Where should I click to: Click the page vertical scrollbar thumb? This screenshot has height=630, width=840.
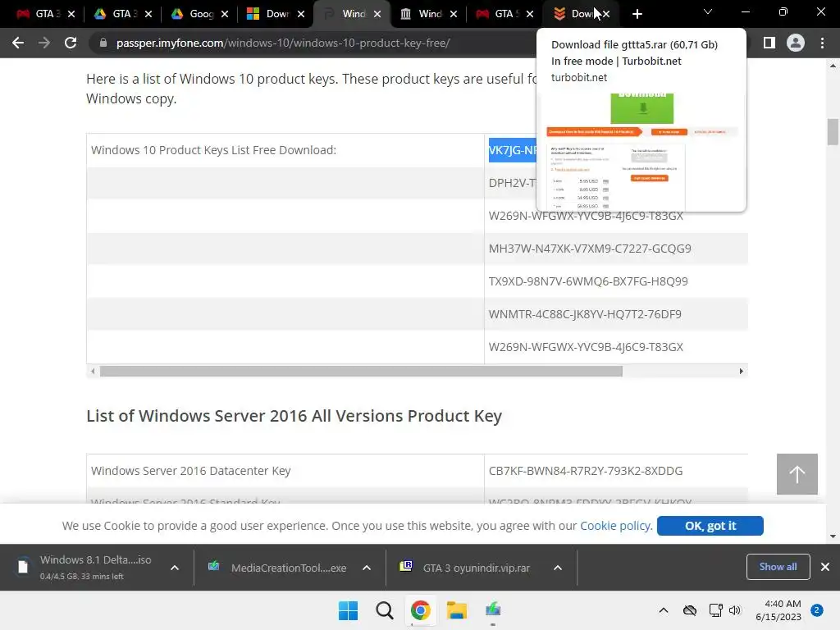(833, 132)
